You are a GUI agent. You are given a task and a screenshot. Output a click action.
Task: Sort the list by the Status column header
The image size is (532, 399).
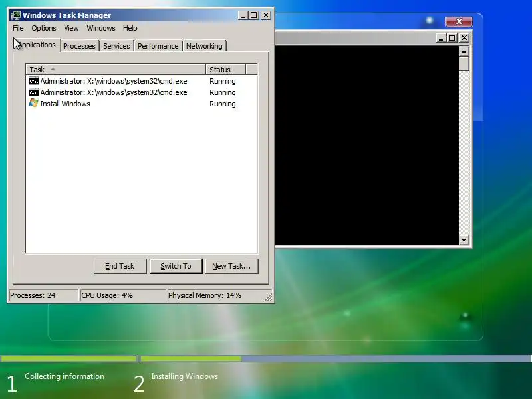[225, 70]
